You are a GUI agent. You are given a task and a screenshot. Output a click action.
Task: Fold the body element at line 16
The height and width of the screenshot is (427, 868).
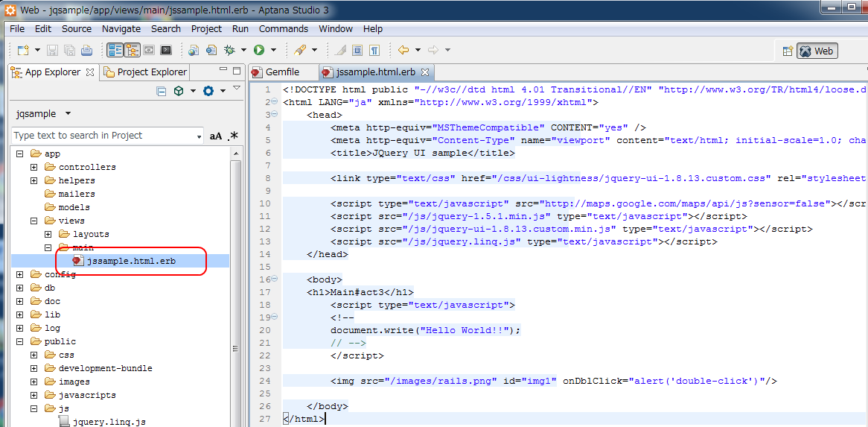pyautogui.click(x=275, y=279)
